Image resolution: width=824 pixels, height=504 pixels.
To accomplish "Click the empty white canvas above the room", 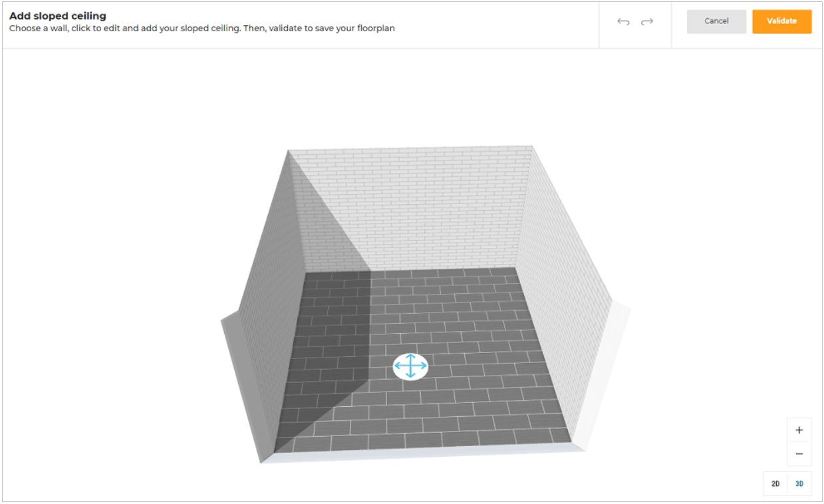I will pos(412,93).
